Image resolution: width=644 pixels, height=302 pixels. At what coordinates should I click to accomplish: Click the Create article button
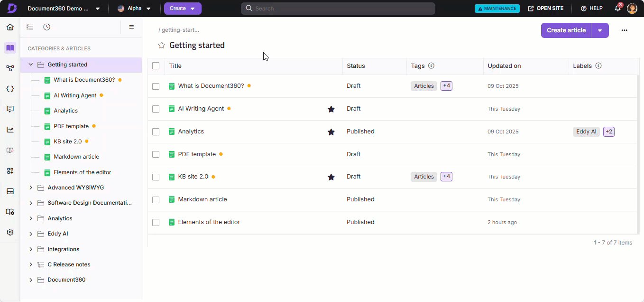click(x=566, y=30)
